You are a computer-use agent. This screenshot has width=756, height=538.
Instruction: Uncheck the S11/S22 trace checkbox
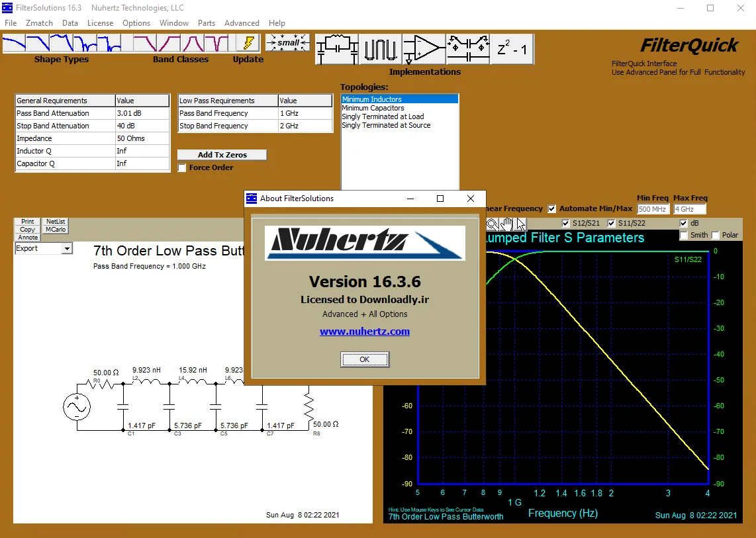(x=612, y=223)
